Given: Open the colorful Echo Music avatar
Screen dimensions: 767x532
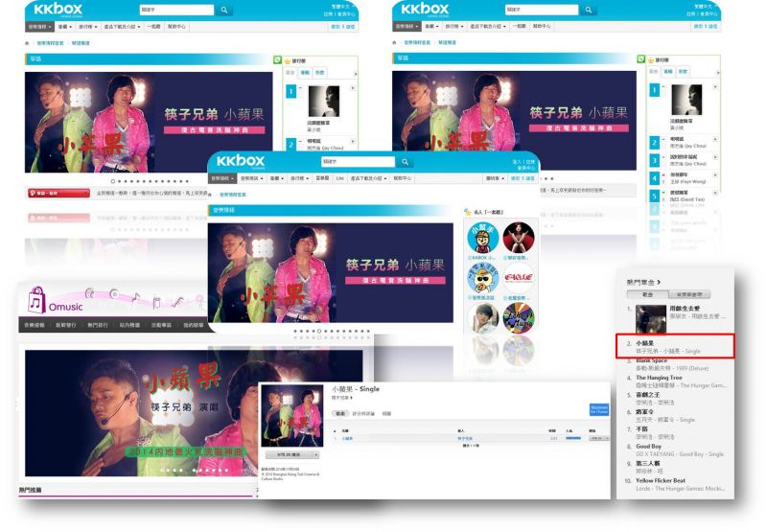Looking at the screenshot, I should coord(519,318).
